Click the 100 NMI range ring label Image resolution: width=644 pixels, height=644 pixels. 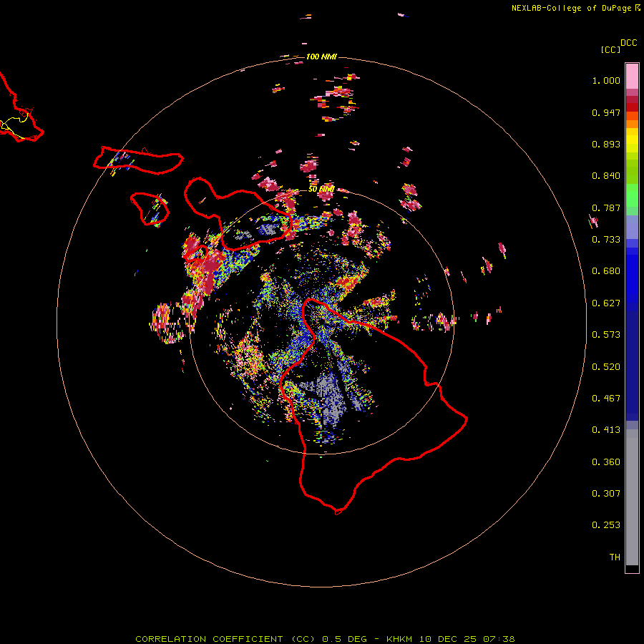321,57
